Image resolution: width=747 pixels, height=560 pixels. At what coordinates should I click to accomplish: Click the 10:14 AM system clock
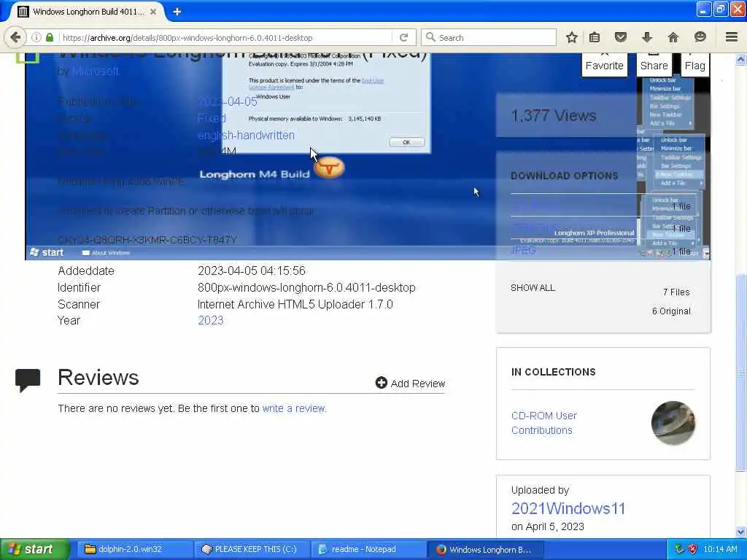(720, 549)
